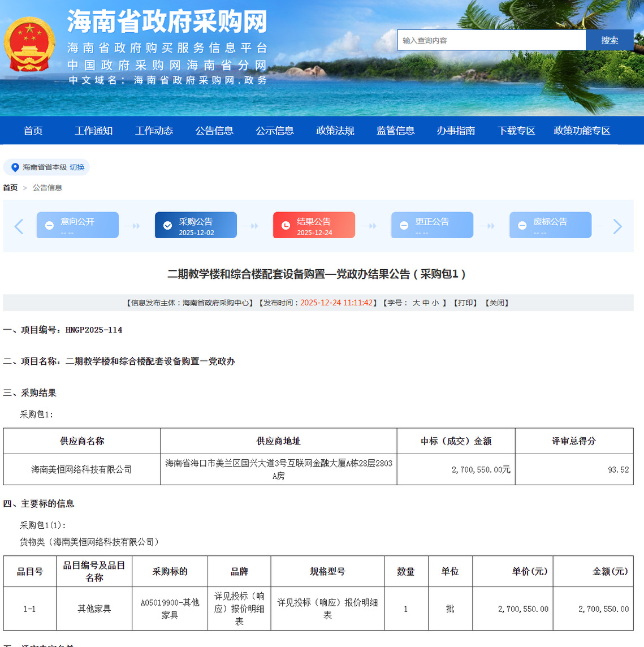Viewport: 644px width, 647px height.
Task: Click the minus icon on 废标公告
Action: (x=522, y=226)
